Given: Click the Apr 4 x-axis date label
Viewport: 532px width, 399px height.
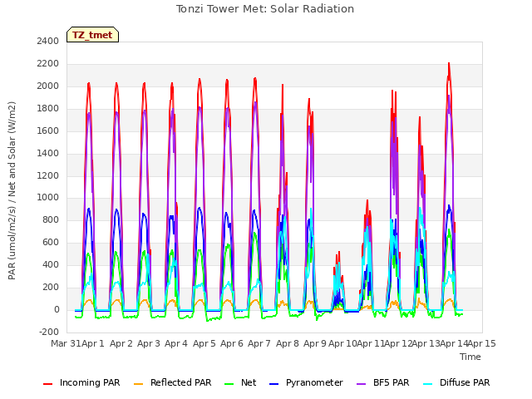Looking at the screenshot, I should pos(176,343).
